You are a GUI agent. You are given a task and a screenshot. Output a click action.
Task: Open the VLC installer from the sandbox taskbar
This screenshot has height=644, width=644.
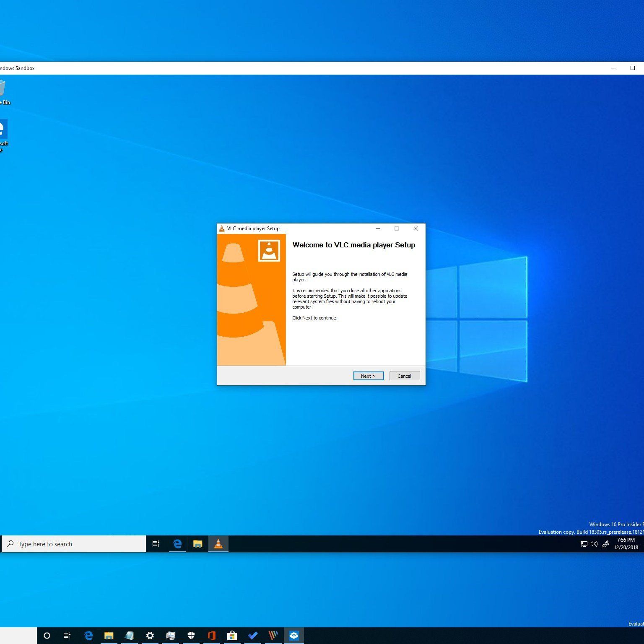[x=218, y=544]
